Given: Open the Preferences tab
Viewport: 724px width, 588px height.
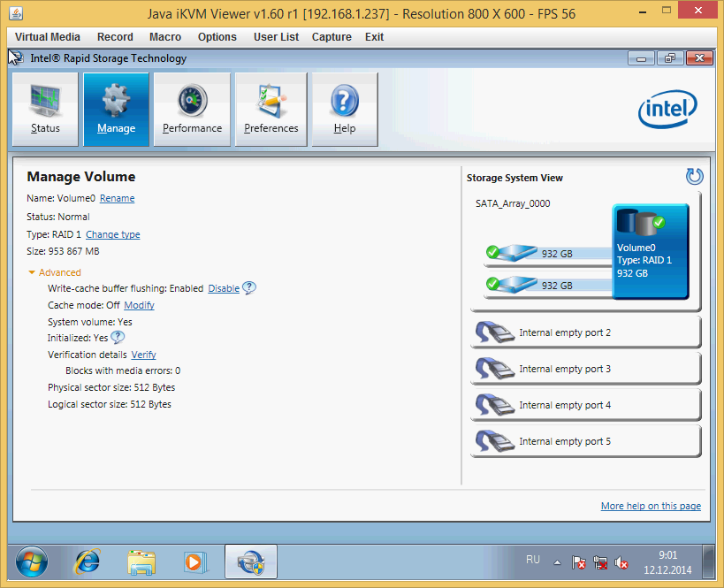Looking at the screenshot, I should [x=271, y=110].
